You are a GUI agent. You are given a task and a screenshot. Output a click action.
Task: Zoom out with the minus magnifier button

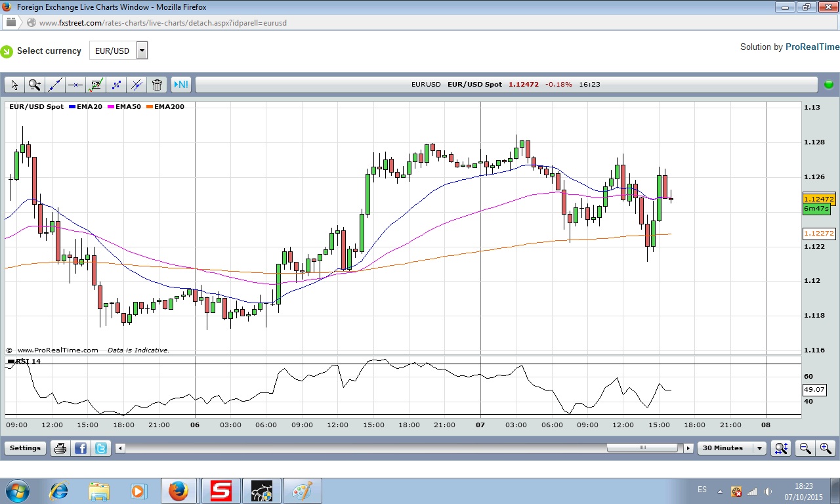click(805, 448)
